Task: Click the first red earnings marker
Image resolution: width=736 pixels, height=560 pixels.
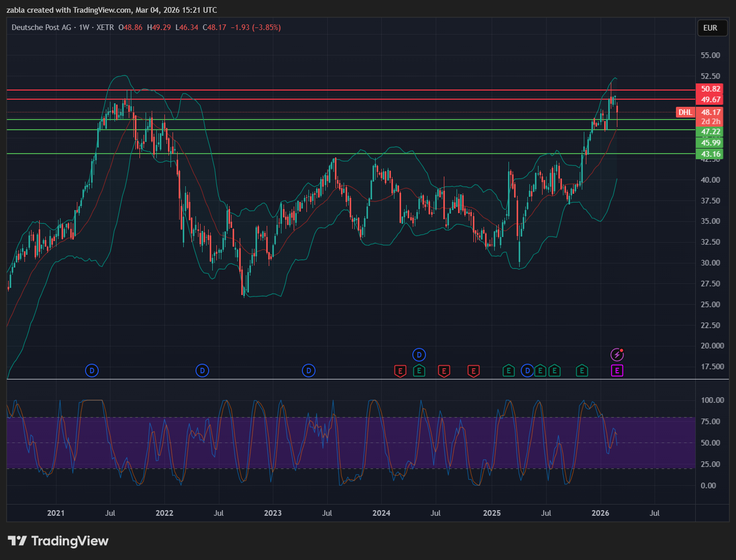Action: pyautogui.click(x=401, y=371)
